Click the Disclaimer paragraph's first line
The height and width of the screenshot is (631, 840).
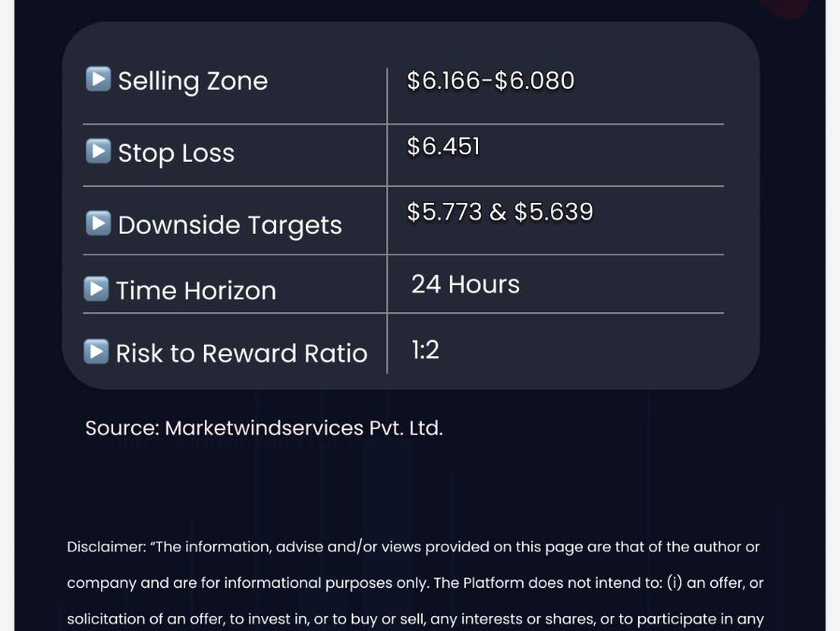(413, 547)
